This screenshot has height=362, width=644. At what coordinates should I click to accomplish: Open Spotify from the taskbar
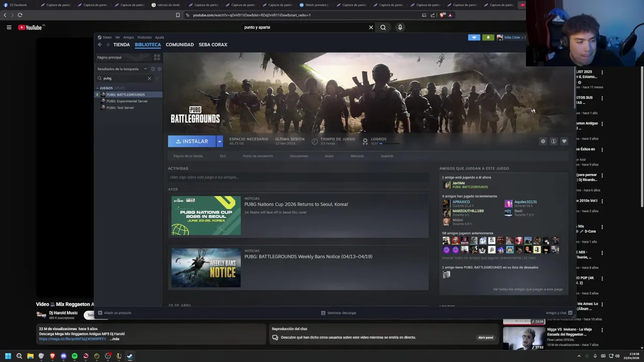point(74,356)
